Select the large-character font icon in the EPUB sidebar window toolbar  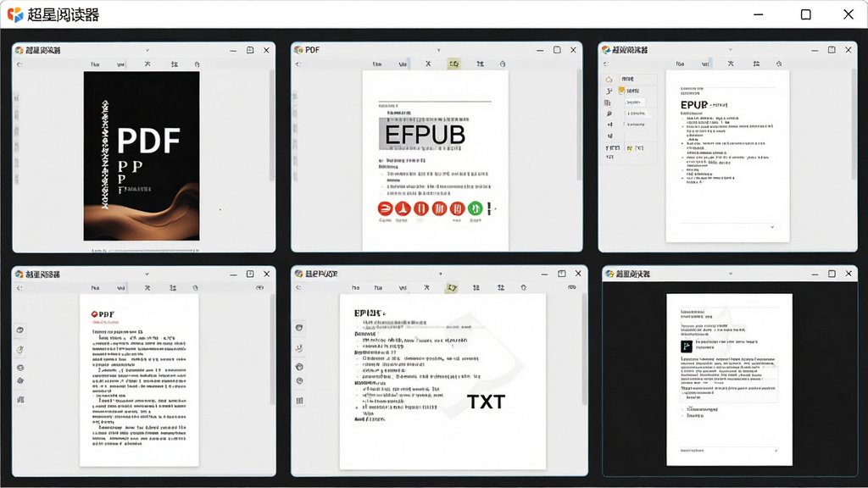(731, 64)
